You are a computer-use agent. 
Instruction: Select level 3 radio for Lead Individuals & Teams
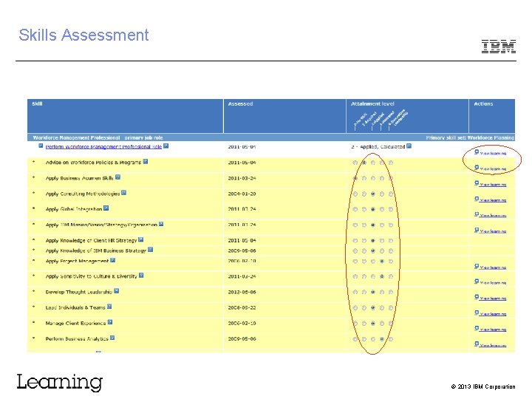382,307
